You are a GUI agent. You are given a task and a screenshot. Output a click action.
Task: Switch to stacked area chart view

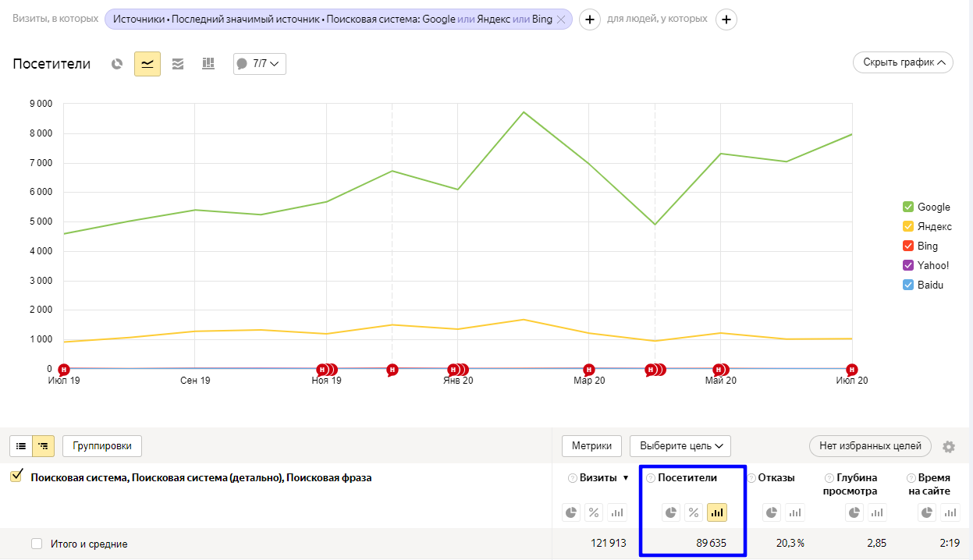178,64
